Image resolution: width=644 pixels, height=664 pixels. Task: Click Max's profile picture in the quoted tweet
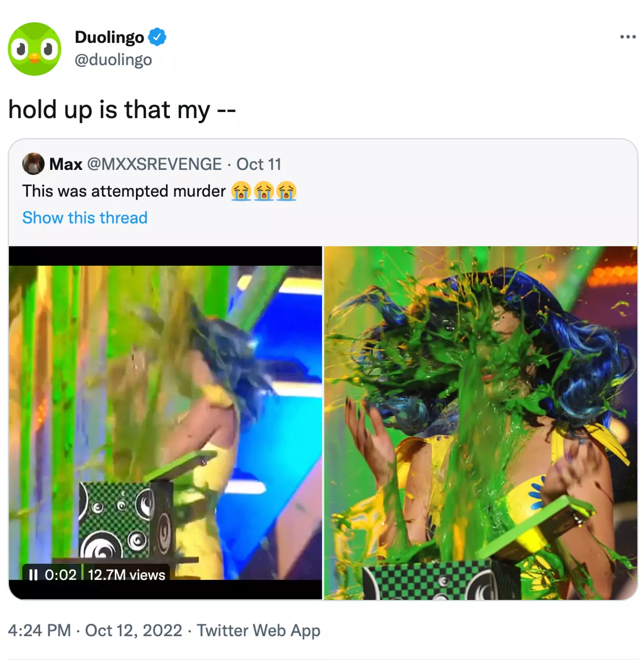click(33, 165)
